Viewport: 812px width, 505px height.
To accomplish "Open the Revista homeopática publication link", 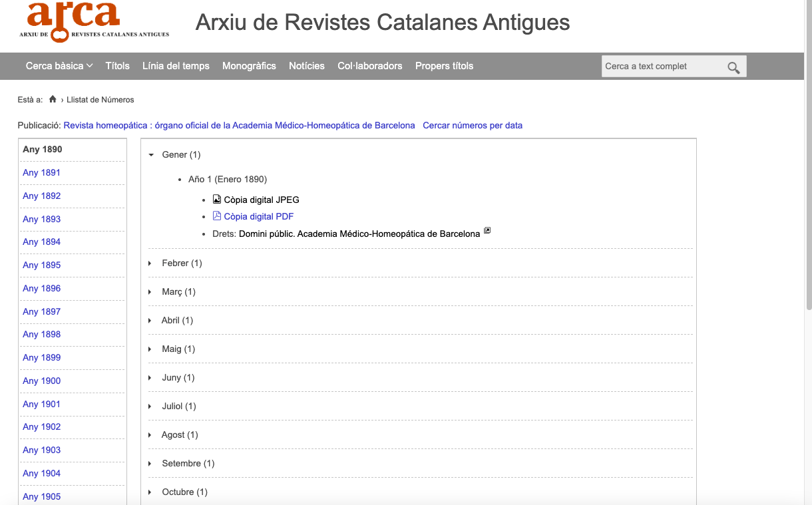I will point(239,125).
